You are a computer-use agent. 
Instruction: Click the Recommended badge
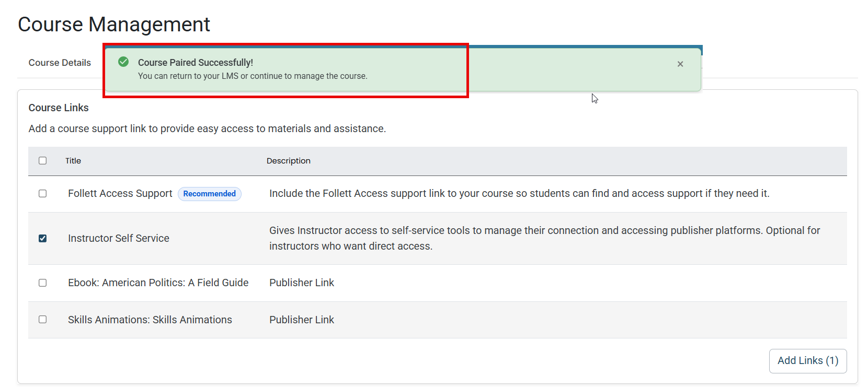pos(210,194)
